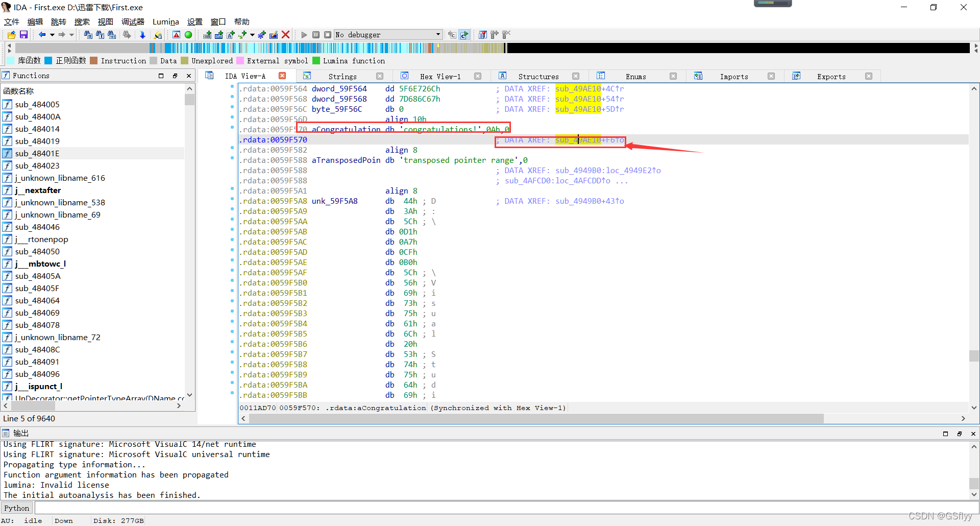Open the 'No debugger' dropdown
Viewport: 980px width, 526px height.
(x=438, y=35)
